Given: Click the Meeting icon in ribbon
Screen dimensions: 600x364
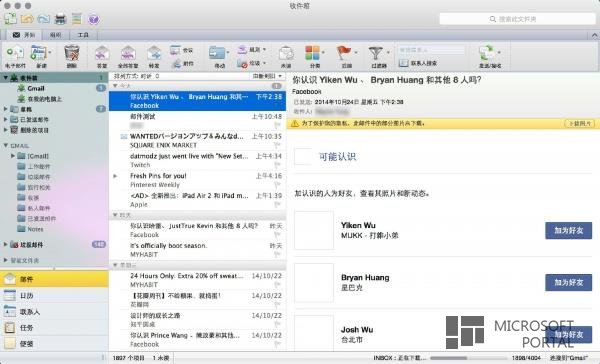Looking at the screenshot, I should 175,50.
